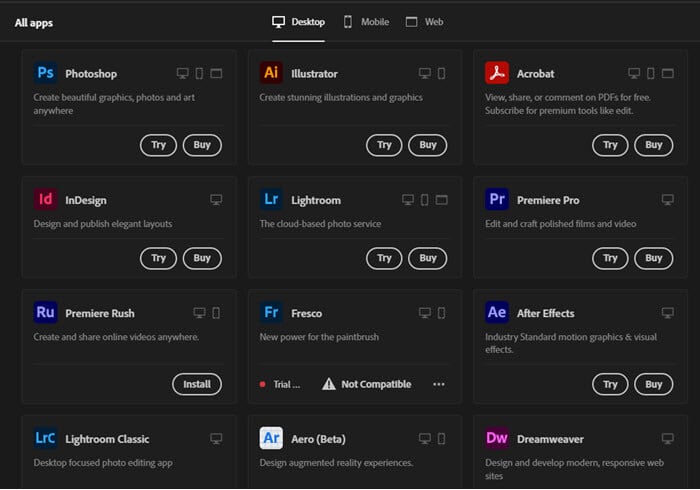Click 'Design and publish elegant layouts' description
Image resolution: width=700 pixels, height=490 pixels.
(103, 224)
